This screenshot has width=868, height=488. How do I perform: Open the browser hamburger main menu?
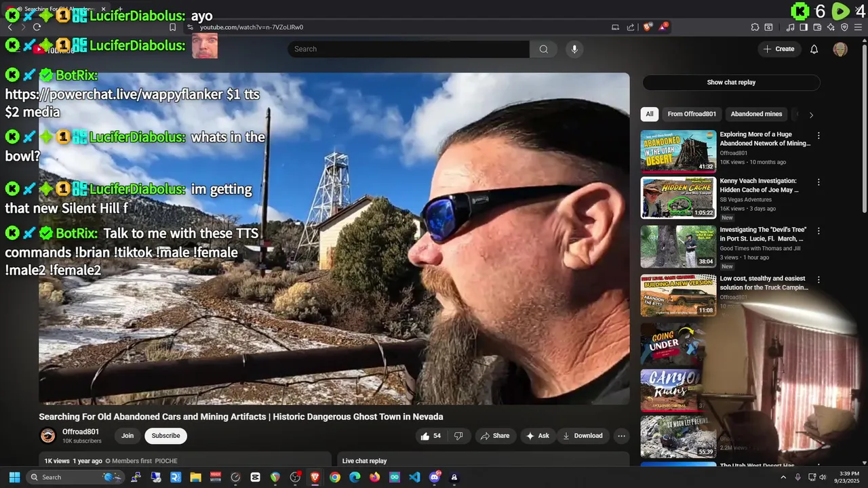pyautogui.click(x=859, y=27)
